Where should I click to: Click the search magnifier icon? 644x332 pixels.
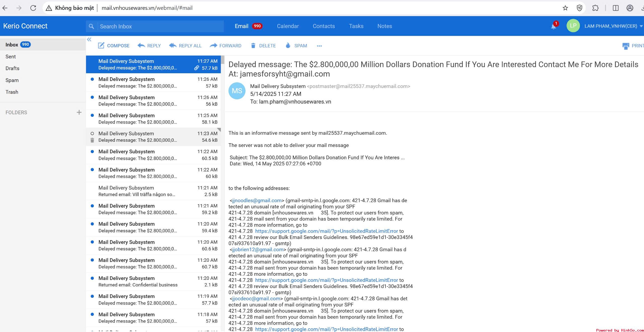point(92,26)
